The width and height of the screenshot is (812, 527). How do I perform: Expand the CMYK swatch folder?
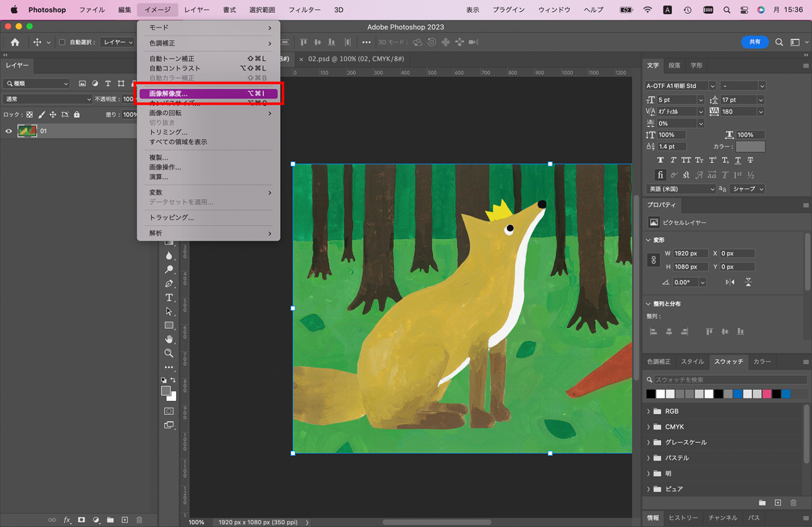tap(649, 427)
